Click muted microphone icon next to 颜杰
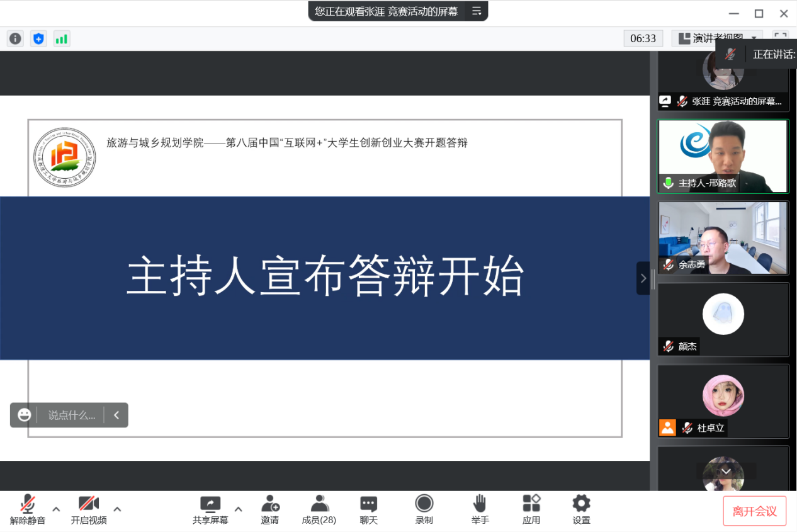 669,346
